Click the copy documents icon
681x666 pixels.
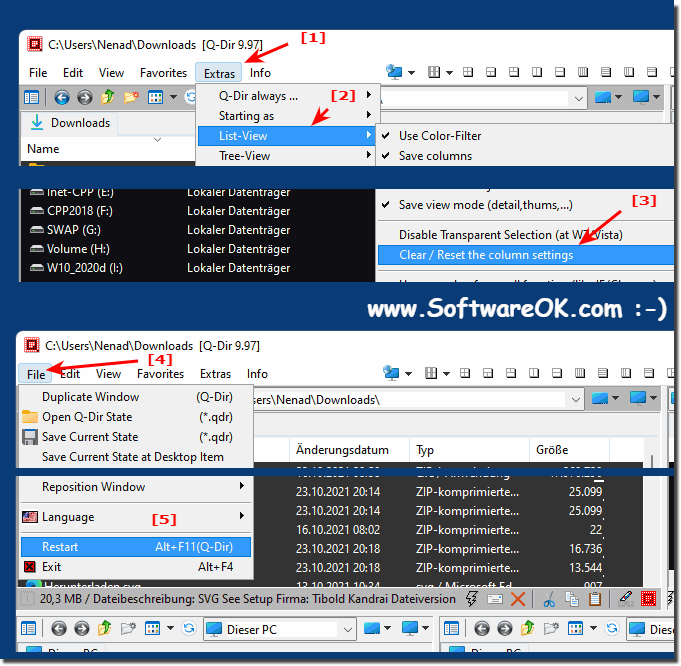[572, 599]
